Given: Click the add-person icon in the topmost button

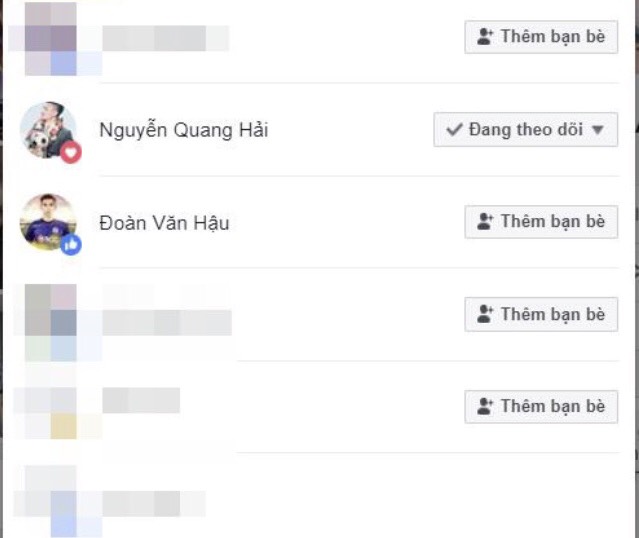Looking at the screenshot, I should [x=485, y=37].
